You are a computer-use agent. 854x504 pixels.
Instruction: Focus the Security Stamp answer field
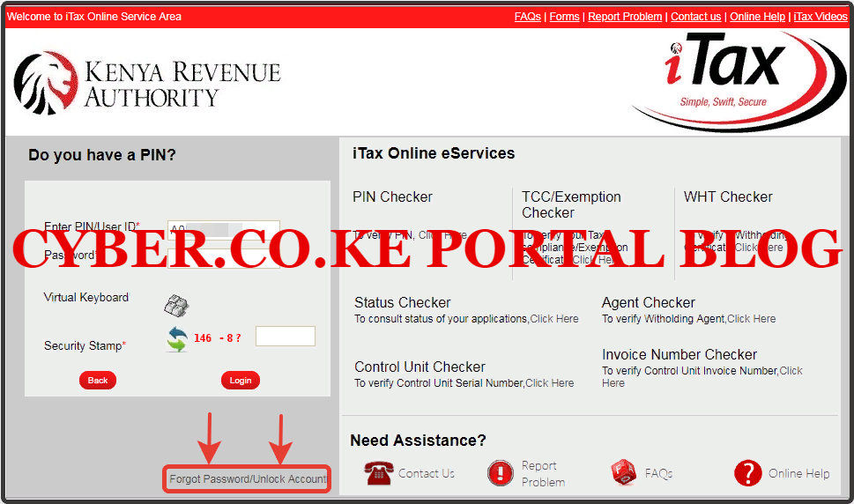coord(286,336)
